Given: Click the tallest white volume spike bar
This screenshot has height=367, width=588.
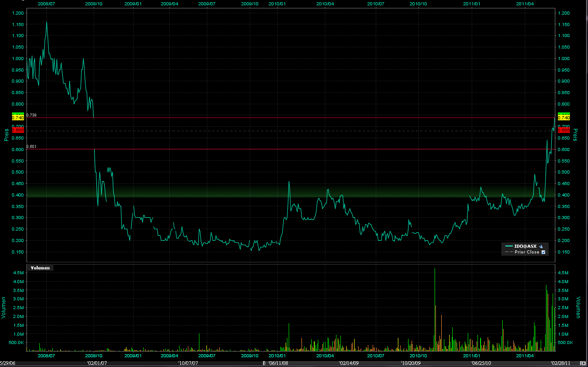Looking at the screenshot, I should click(x=435, y=309).
